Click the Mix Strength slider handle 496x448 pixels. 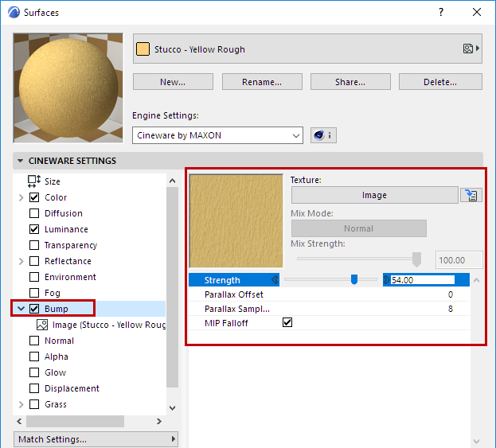pyautogui.click(x=416, y=259)
